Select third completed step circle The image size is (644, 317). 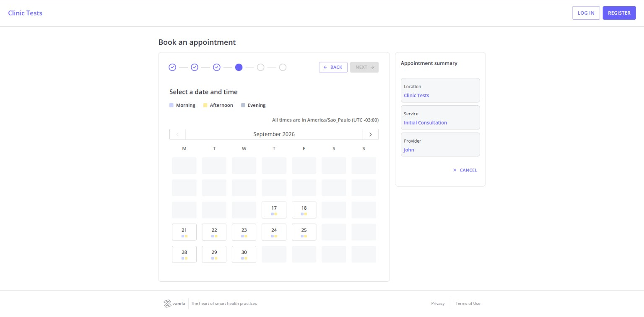(217, 67)
